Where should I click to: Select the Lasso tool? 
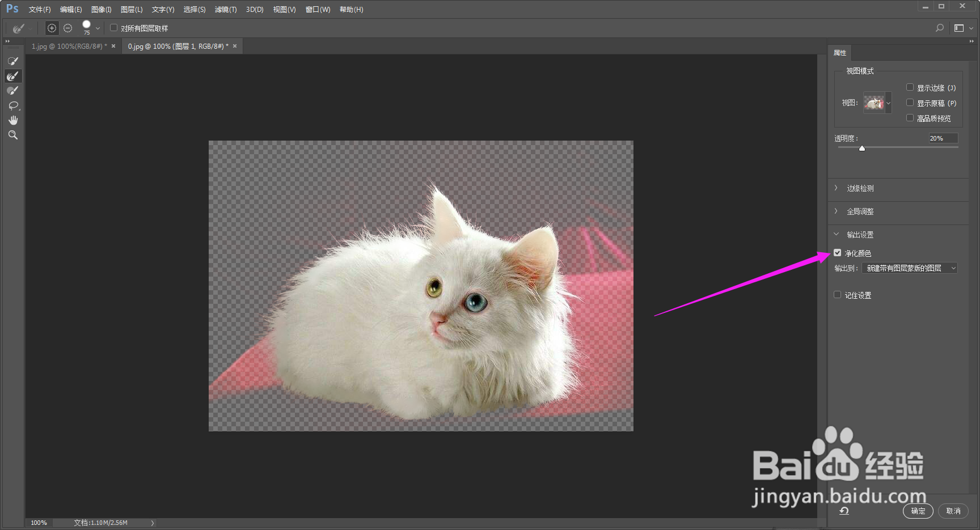click(12, 105)
